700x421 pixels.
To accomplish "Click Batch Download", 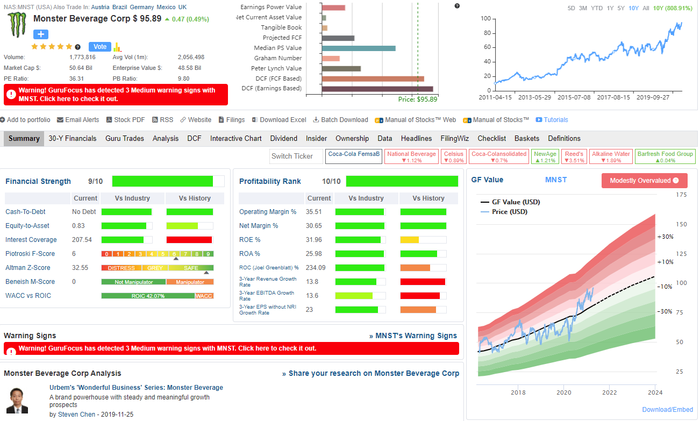I will point(341,120).
